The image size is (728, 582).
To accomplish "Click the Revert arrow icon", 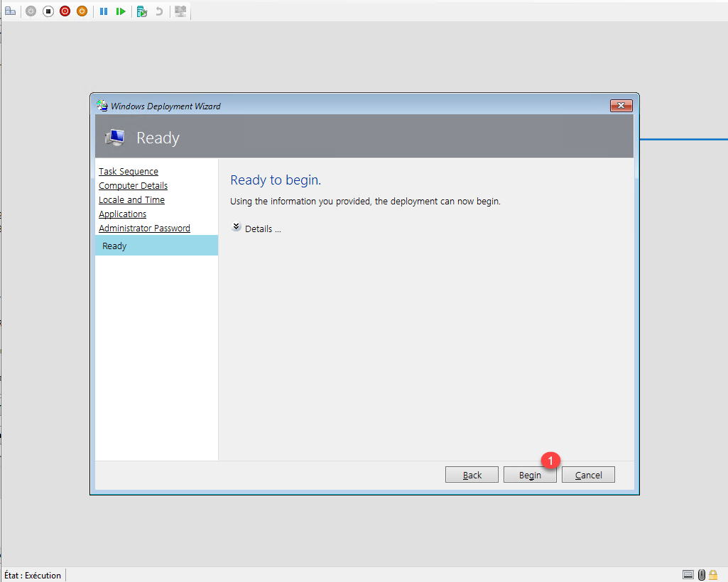I will point(159,11).
